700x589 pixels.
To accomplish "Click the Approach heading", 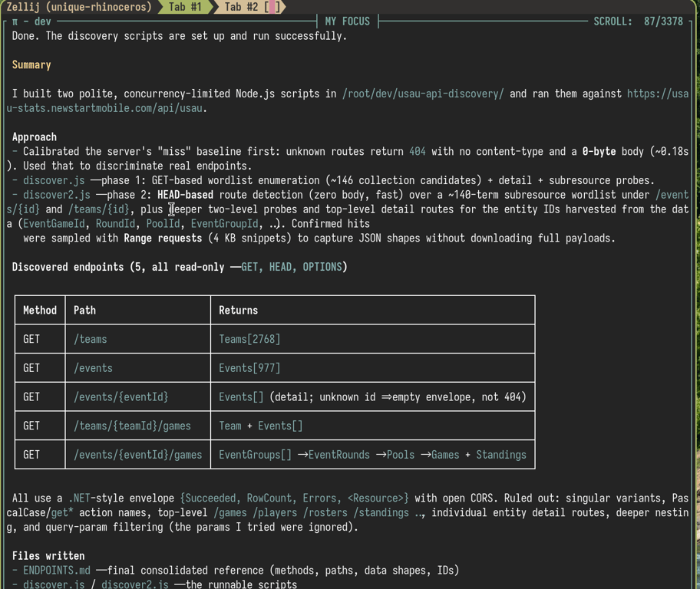I will pyautogui.click(x=35, y=137).
